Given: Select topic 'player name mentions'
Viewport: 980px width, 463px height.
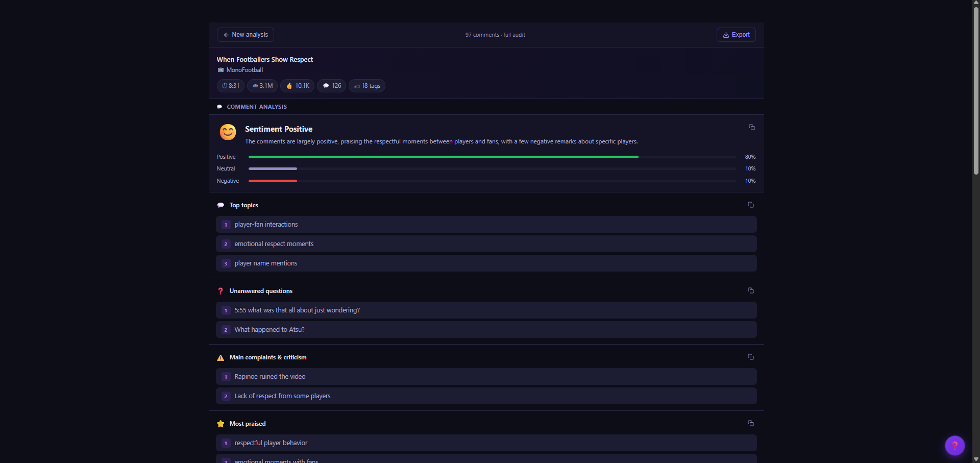Looking at the screenshot, I should (486, 263).
